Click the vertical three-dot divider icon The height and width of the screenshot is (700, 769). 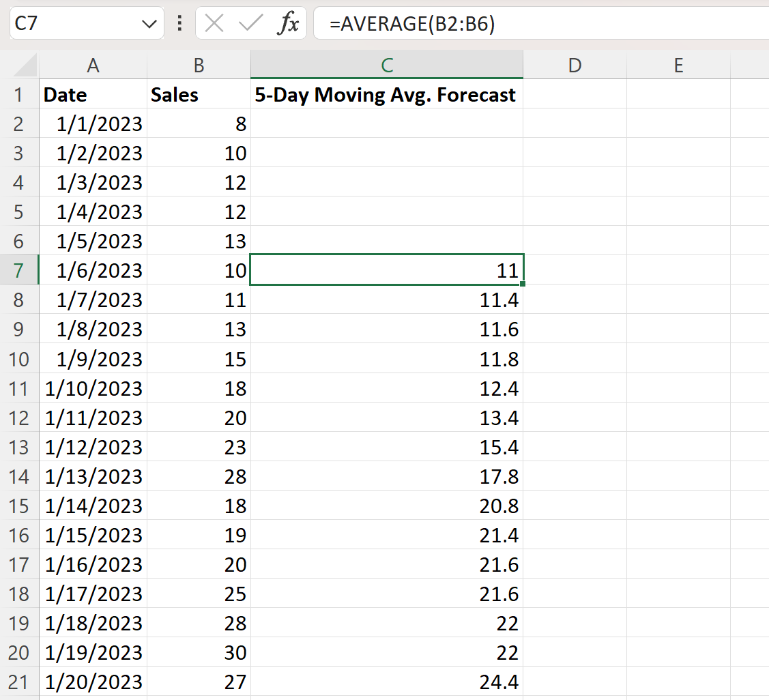coord(179,23)
